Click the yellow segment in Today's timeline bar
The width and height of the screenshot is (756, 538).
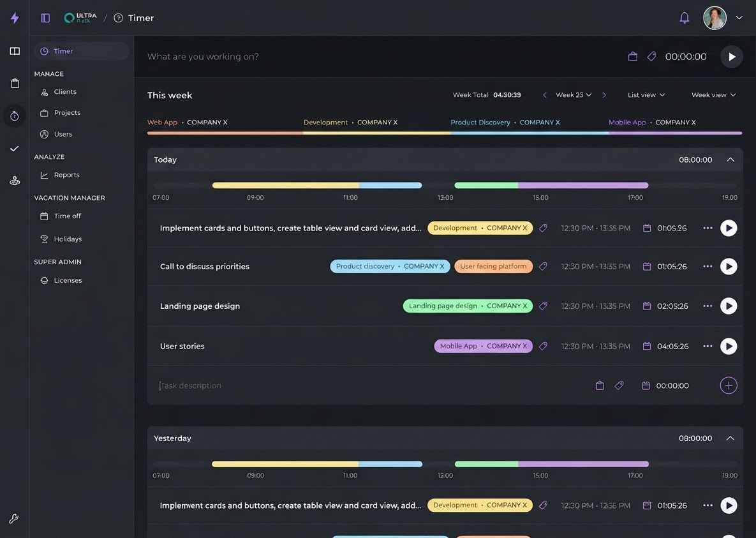(285, 185)
